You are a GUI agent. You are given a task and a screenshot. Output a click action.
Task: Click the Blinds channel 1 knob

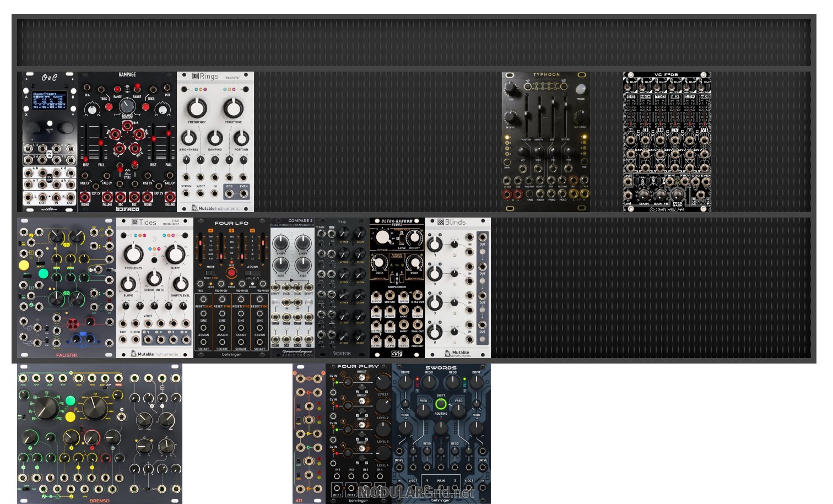click(435, 244)
